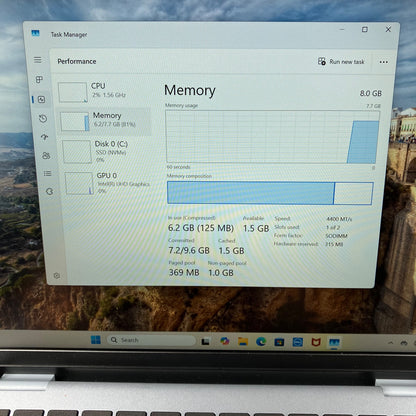The height and width of the screenshot is (416, 416).
Task: Click the Memory composition bar
Action: click(270, 193)
